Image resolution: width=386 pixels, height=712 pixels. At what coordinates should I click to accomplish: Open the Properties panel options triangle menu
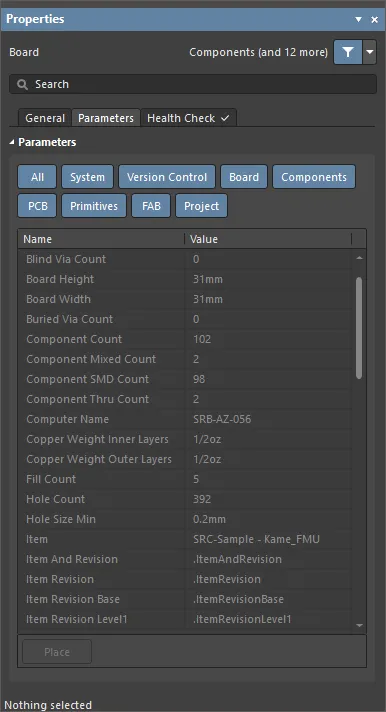358,20
